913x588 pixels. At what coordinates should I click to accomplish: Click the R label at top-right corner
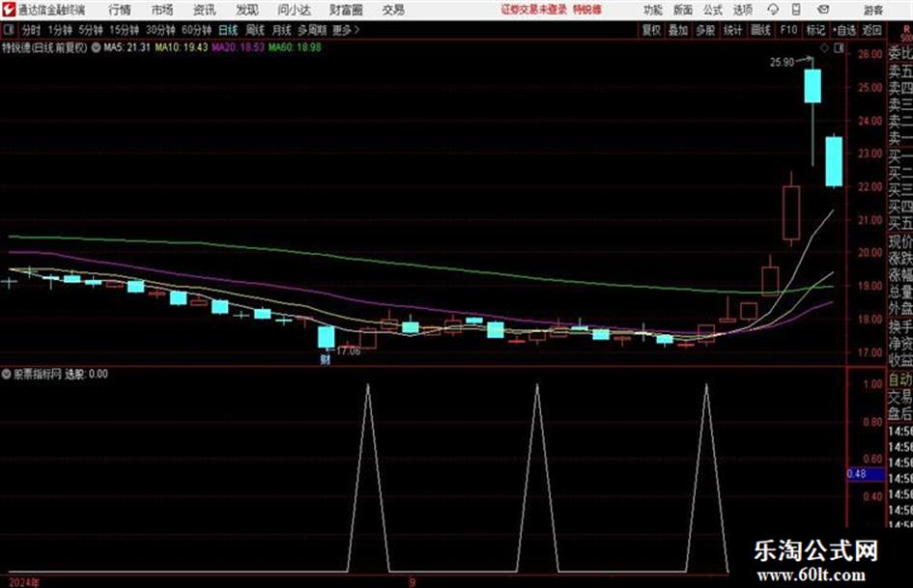click(906, 29)
